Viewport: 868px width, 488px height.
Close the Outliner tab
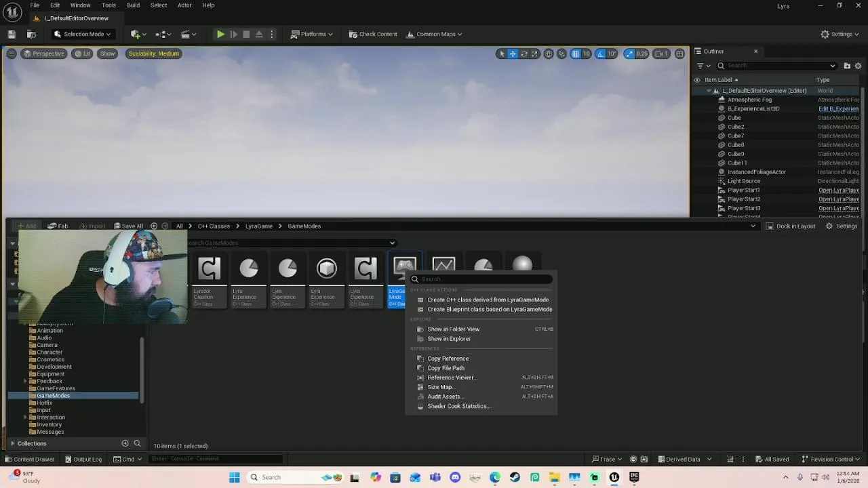click(755, 52)
